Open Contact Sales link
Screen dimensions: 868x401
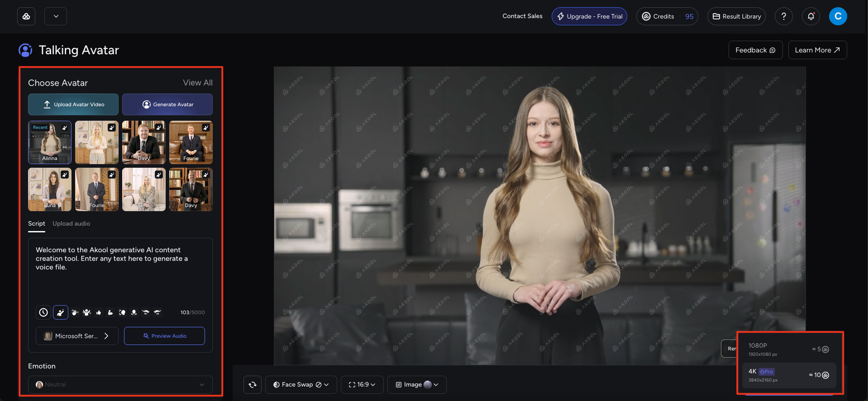pyautogui.click(x=522, y=16)
